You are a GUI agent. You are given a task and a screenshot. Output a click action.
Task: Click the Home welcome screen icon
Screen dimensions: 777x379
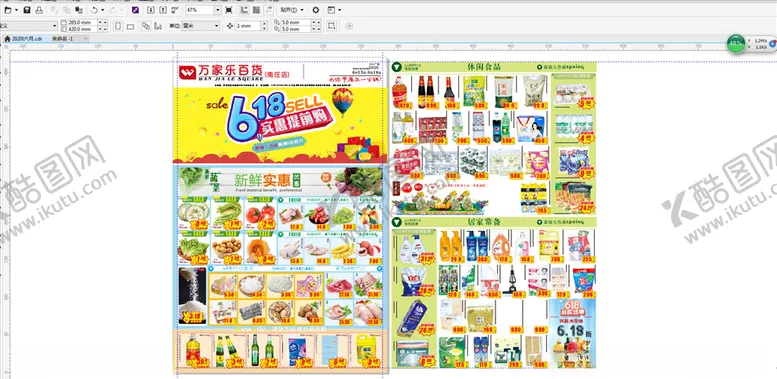pyautogui.click(x=7, y=39)
